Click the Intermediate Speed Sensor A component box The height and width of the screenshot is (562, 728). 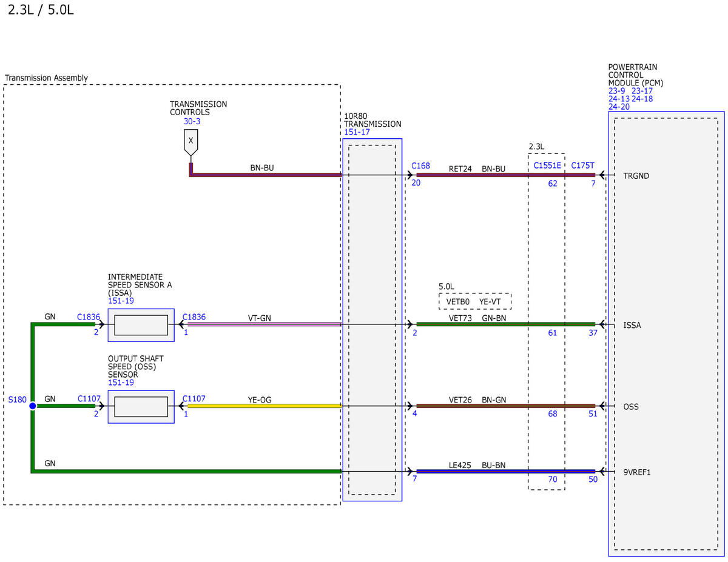click(141, 325)
